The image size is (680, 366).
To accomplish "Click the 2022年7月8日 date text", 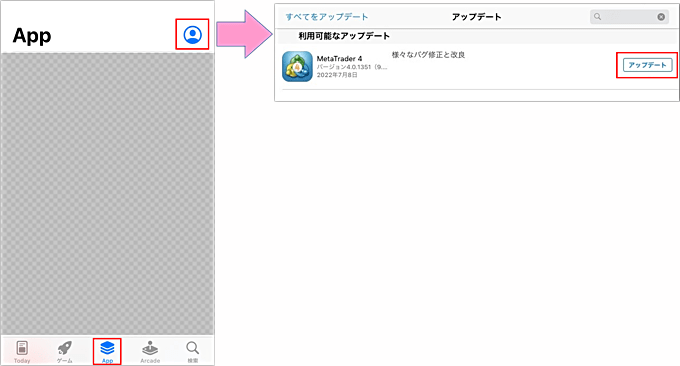I will click(337, 75).
